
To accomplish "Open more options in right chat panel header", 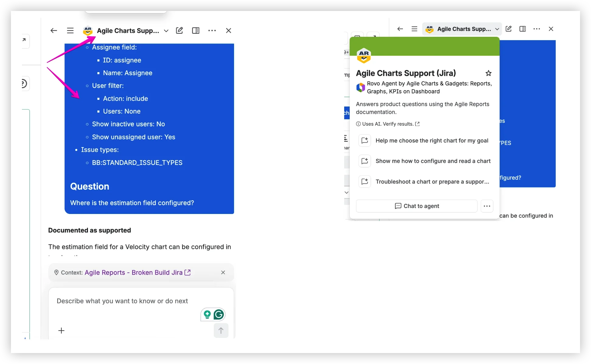I will (x=537, y=29).
